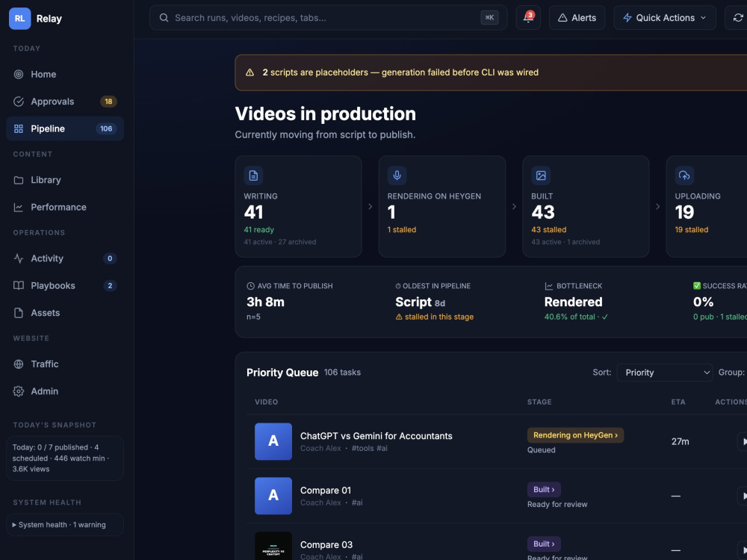Open ChatGPT vs Gemini for Accountants thumbnail
Image resolution: width=747 pixels, height=560 pixels.
pos(273,441)
